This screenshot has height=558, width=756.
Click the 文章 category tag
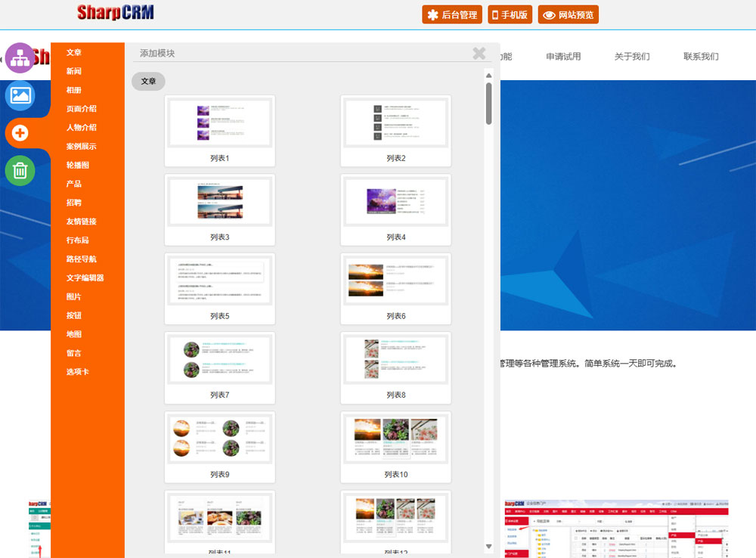[148, 81]
